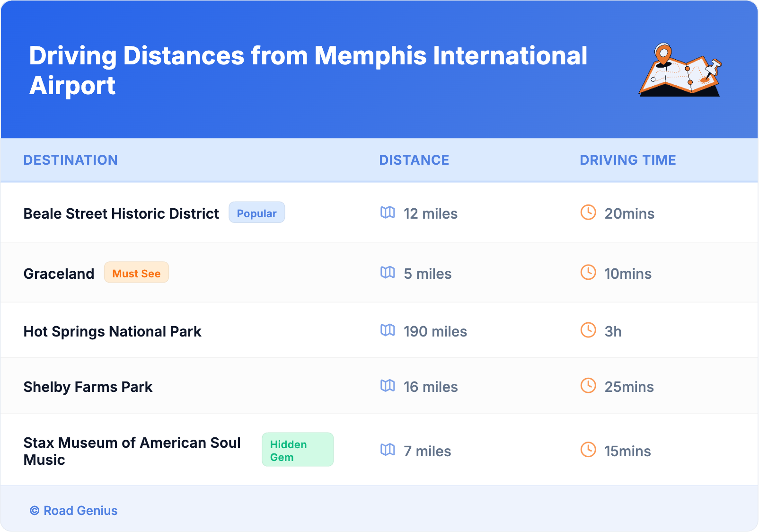
Task: Select the Must See badge
Action: [x=136, y=273]
